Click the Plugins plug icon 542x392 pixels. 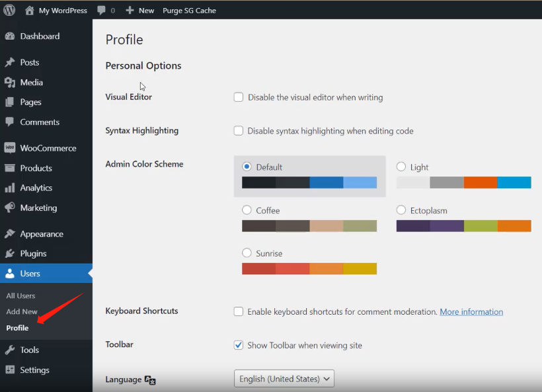click(10, 253)
